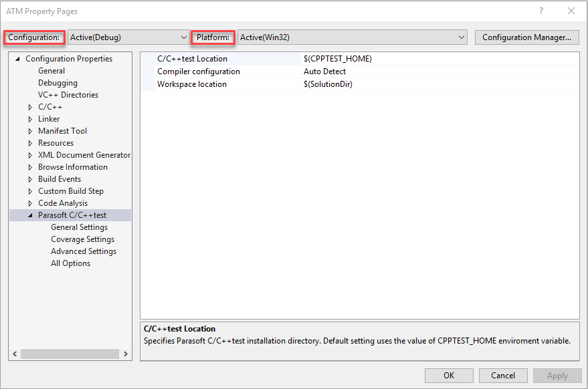Select Build Events tree label
Image resolution: width=588 pixels, height=389 pixels.
(x=60, y=178)
